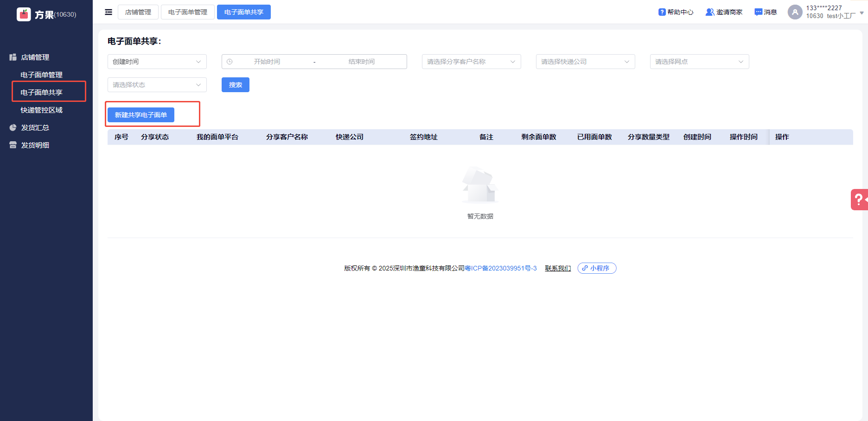This screenshot has height=421, width=868.
Task: Open the 请选择快递公司 dropdown
Action: [x=585, y=62]
